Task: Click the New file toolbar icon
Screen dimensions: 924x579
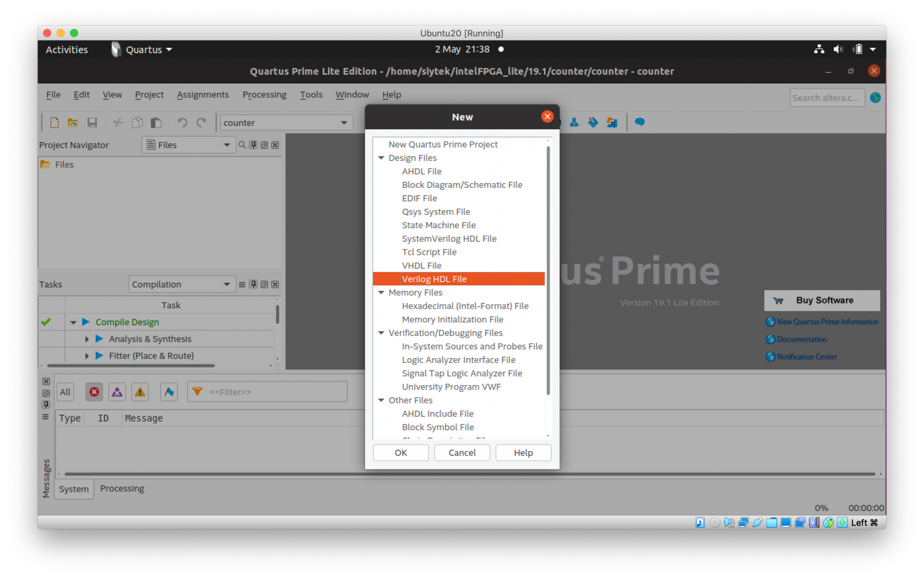Action: (x=54, y=123)
